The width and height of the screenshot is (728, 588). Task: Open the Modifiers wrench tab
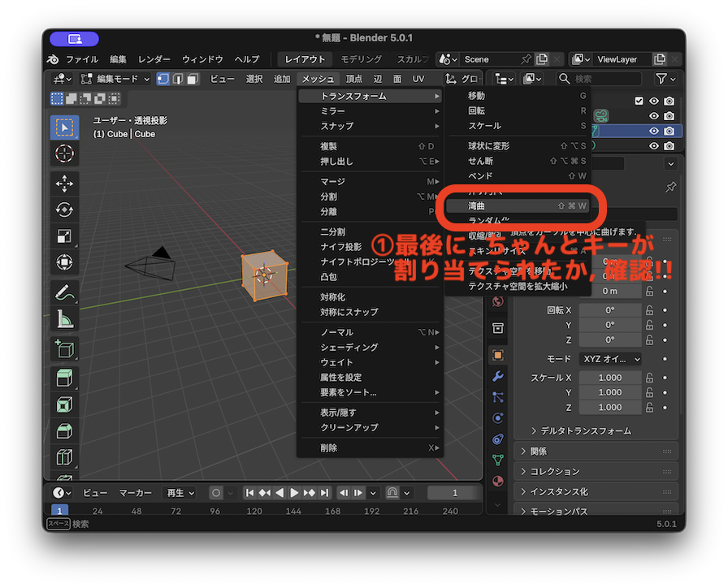[x=498, y=376]
